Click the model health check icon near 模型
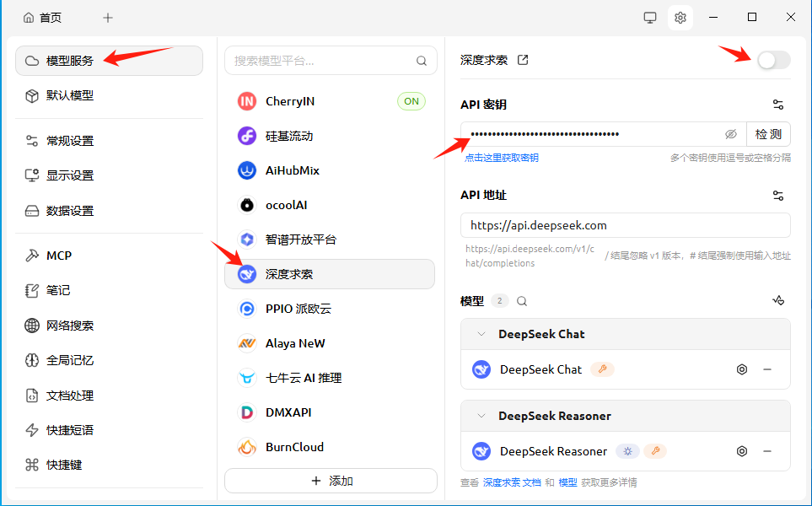 777,300
